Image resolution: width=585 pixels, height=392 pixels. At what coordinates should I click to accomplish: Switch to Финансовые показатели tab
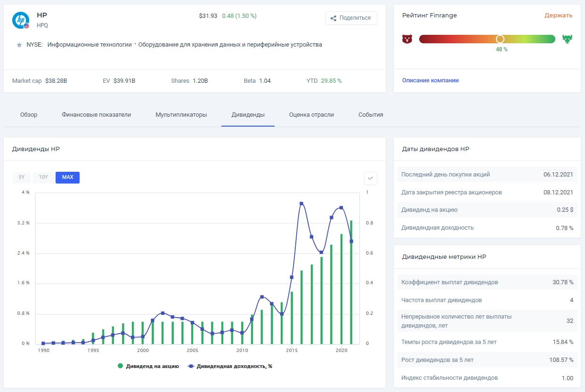tap(96, 115)
